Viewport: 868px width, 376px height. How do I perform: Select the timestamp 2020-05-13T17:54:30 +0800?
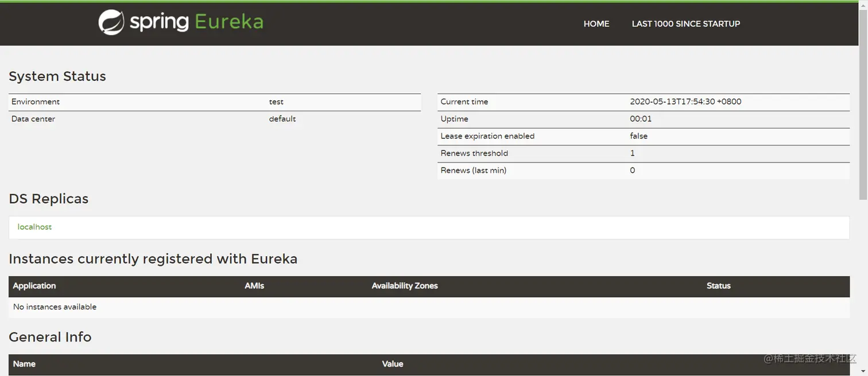(685, 102)
